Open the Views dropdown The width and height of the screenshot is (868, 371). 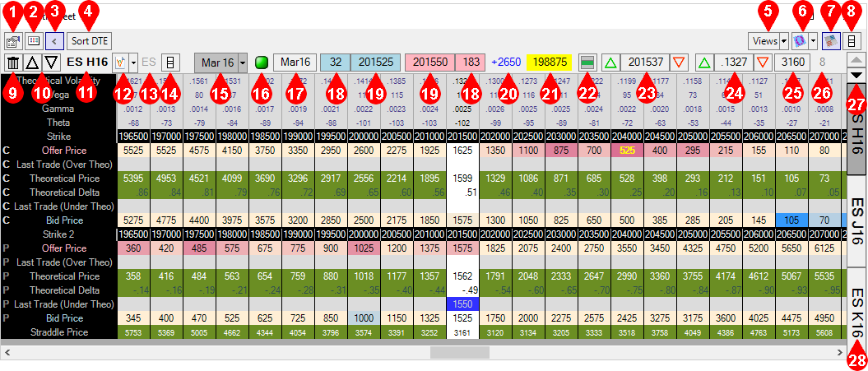pyautogui.click(x=768, y=40)
